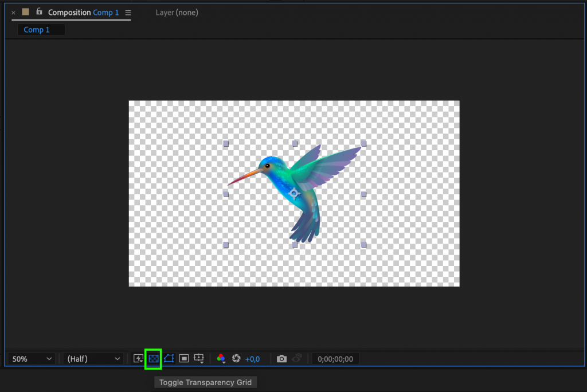Image resolution: width=587 pixels, height=392 pixels.
Task: Enable the highlighted checkerboard grid toggle
Action: pos(154,358)
